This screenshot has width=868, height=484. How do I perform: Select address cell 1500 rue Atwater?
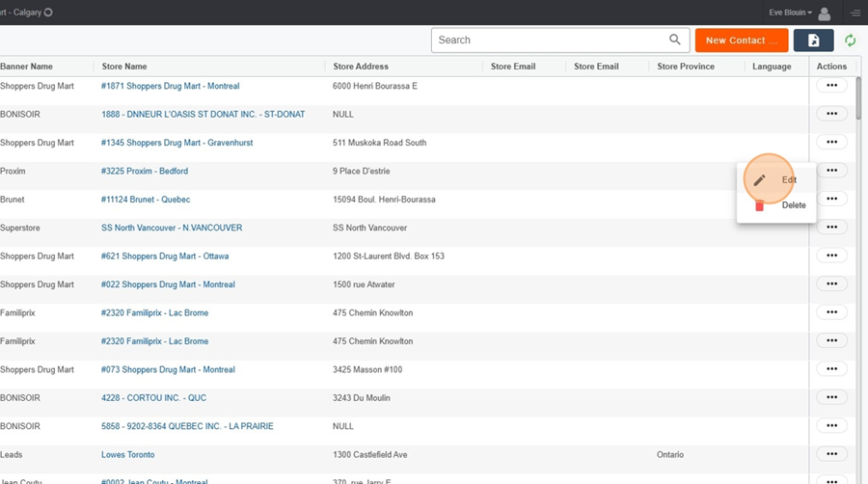(364, 284)
